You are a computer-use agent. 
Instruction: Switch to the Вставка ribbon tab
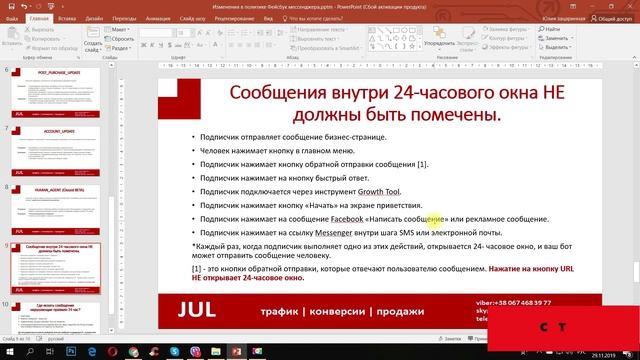click(x=67, y=18)
